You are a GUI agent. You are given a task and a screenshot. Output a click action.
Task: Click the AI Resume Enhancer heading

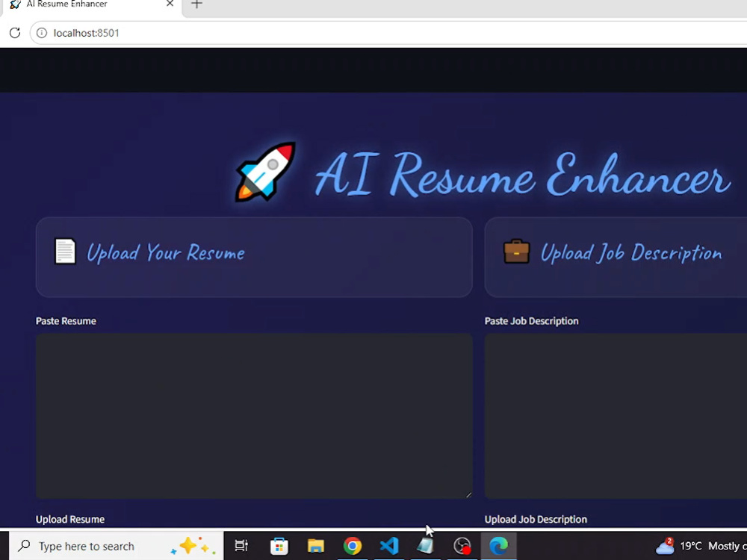(x=522, y=174)
